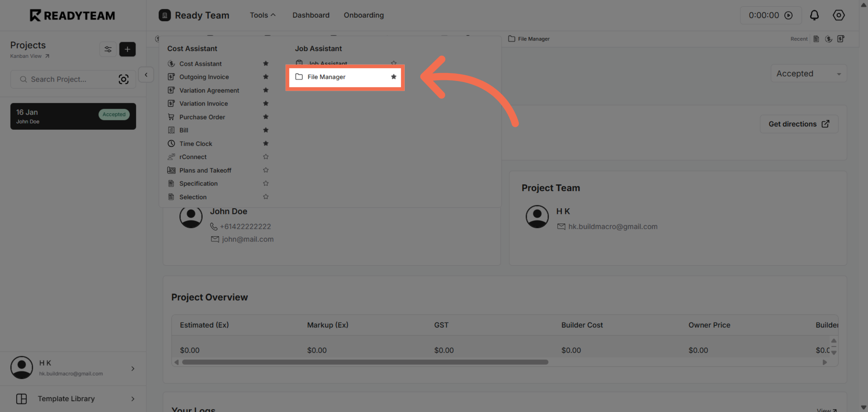Favorite the rConnect tool

266,156
